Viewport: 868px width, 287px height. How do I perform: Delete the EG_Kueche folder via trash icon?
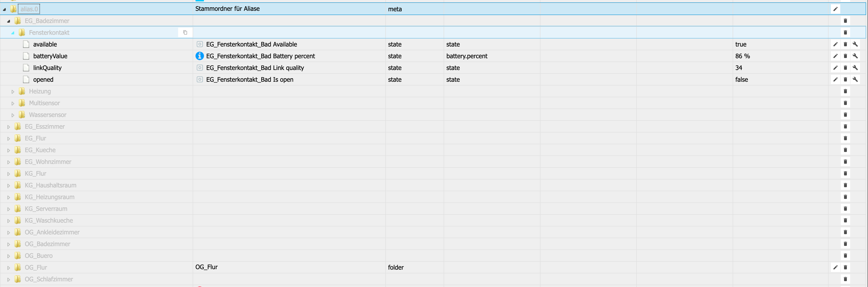(845, 150)
